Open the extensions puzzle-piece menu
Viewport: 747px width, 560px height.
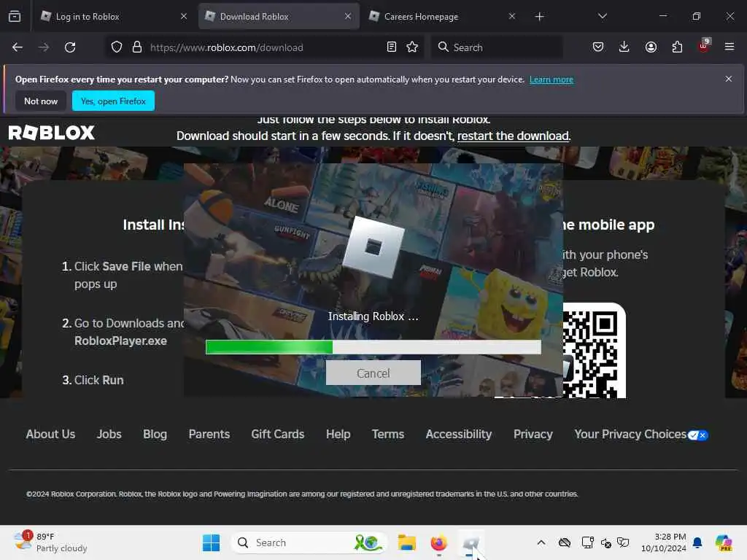pyautogui.click(x=677, y=47)
